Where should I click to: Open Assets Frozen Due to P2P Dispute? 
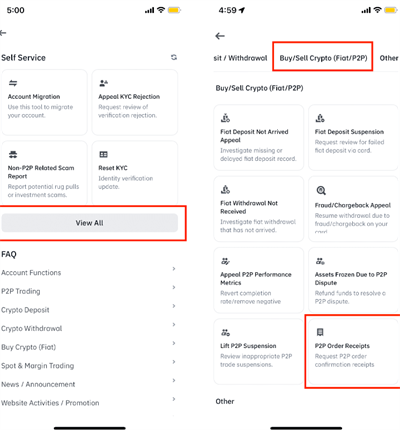353,280
